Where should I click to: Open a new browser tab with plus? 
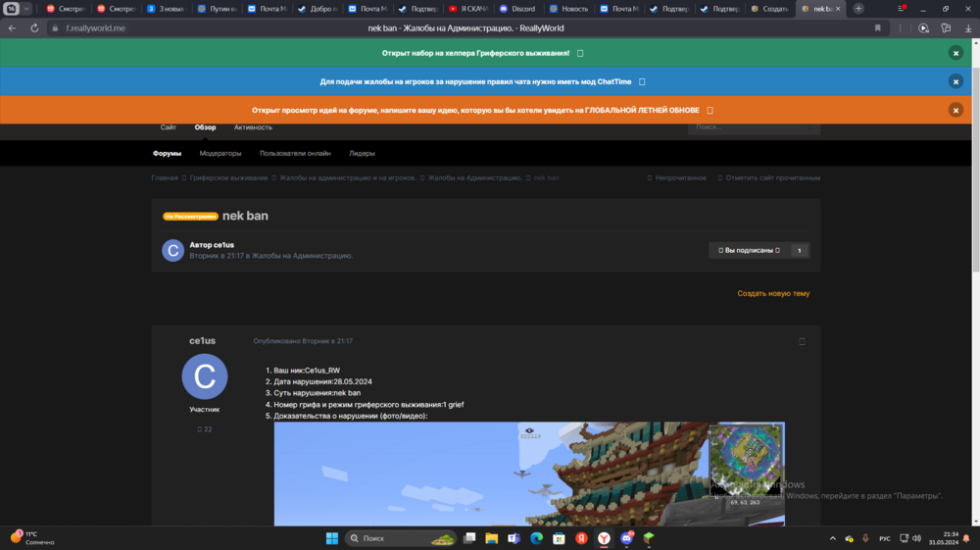click(858, 9)
